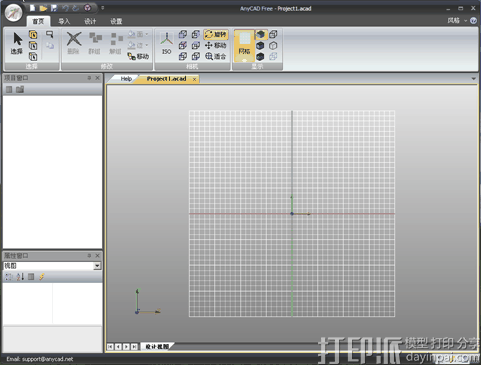Select the bottom-left view cube in 相机 group
The width and height of the screenshot is (481, 365).
[183, 56]
